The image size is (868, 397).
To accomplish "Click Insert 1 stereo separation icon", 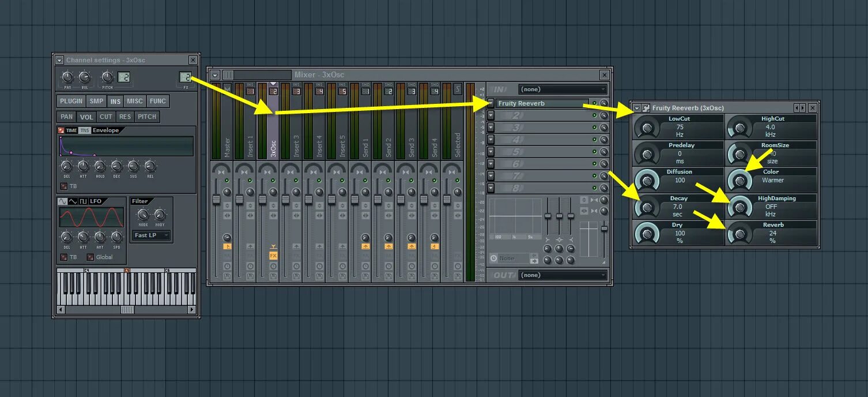I will click(x=250, y=216).
